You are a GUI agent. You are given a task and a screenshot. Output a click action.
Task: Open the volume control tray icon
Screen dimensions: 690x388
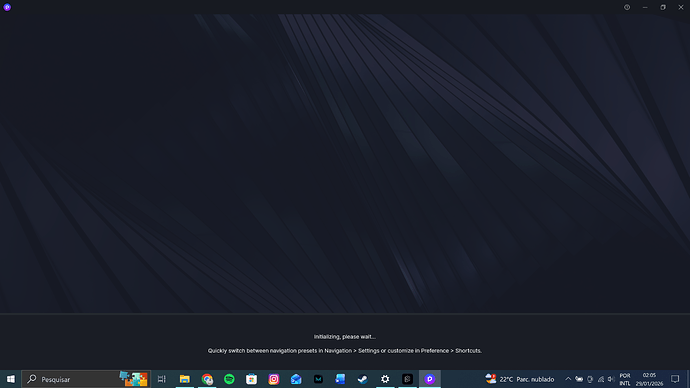[611, 379]
